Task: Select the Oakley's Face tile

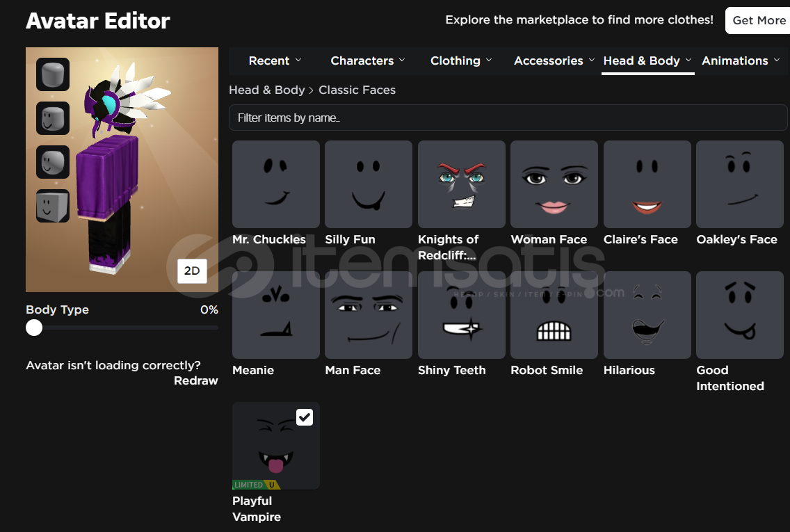Action: coord(740,184)
